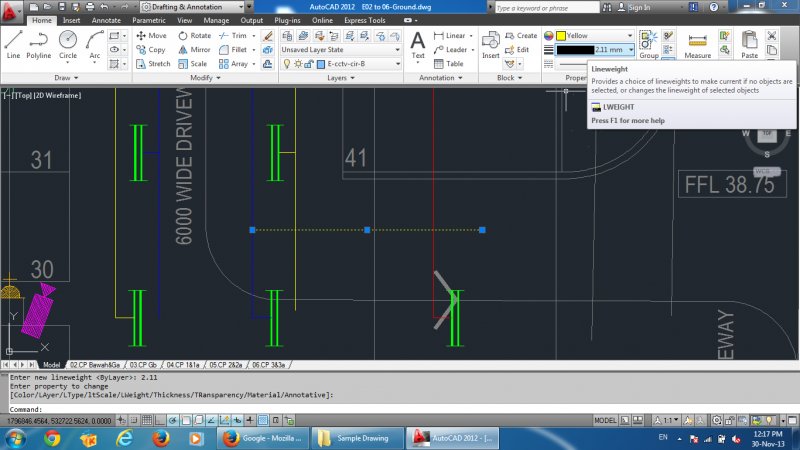Open the Parametric ribbon tab
The height and width of the screenshot is (450, 800).
tap(148, 20)
